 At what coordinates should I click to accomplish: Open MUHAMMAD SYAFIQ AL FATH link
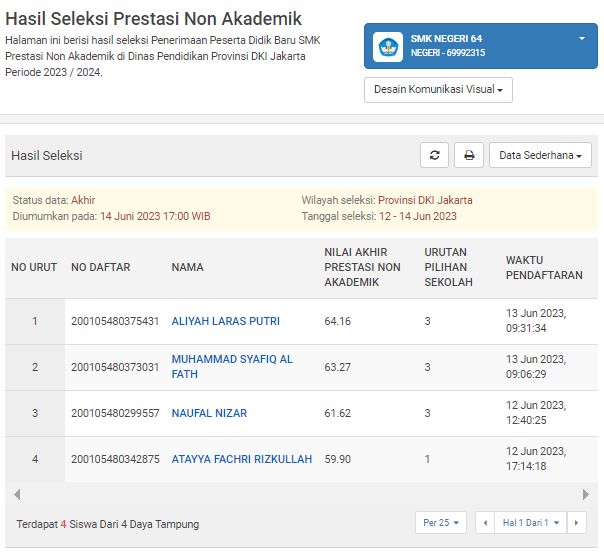click(x=232, y=367)
